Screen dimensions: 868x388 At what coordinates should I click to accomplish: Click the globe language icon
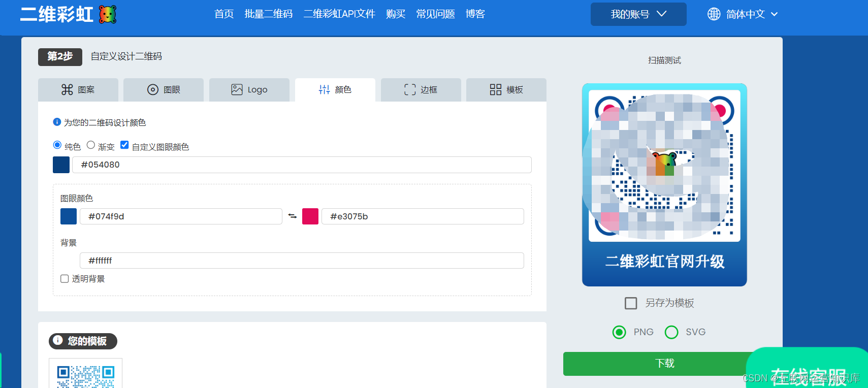tap(714, 14)
